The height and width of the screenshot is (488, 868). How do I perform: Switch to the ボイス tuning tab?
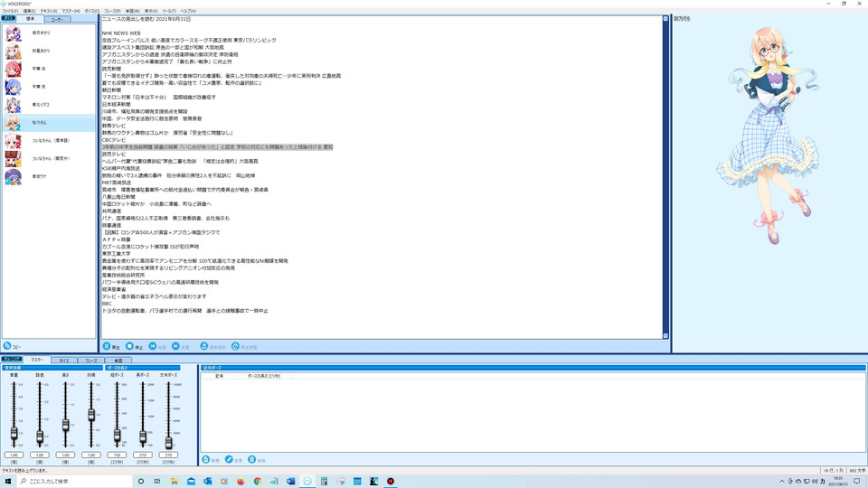[x=63, y=361]
